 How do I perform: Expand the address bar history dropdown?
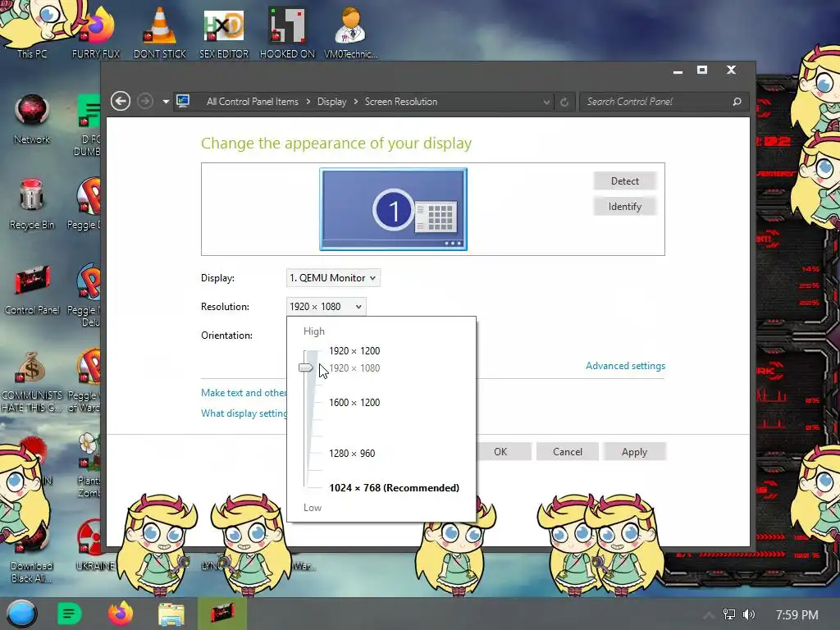(546, 102)
